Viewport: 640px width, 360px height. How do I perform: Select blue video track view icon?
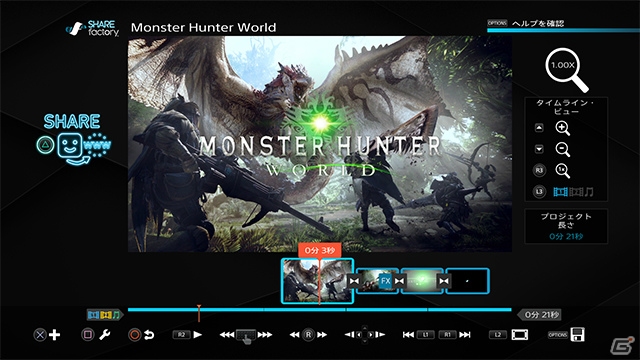pos(560,192)
